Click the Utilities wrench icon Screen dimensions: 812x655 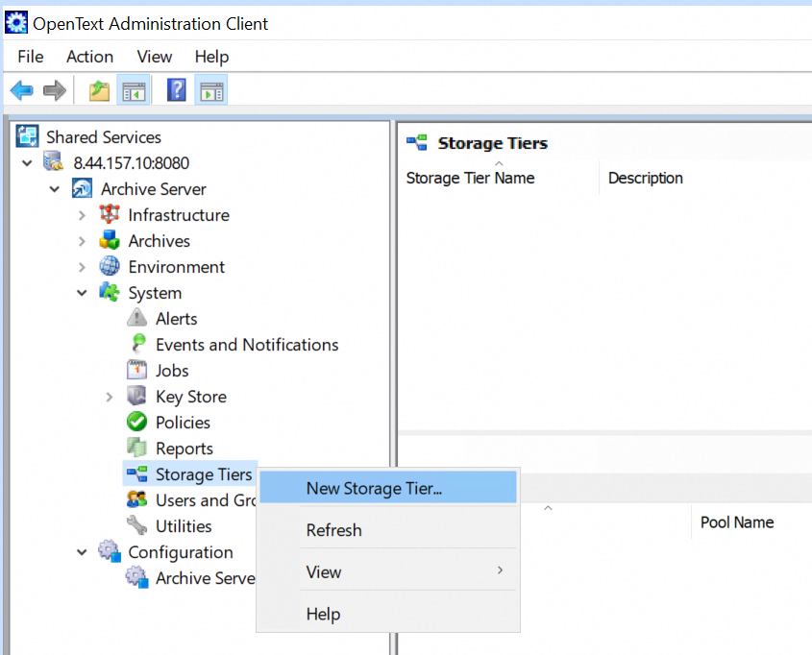coord(136,525)
